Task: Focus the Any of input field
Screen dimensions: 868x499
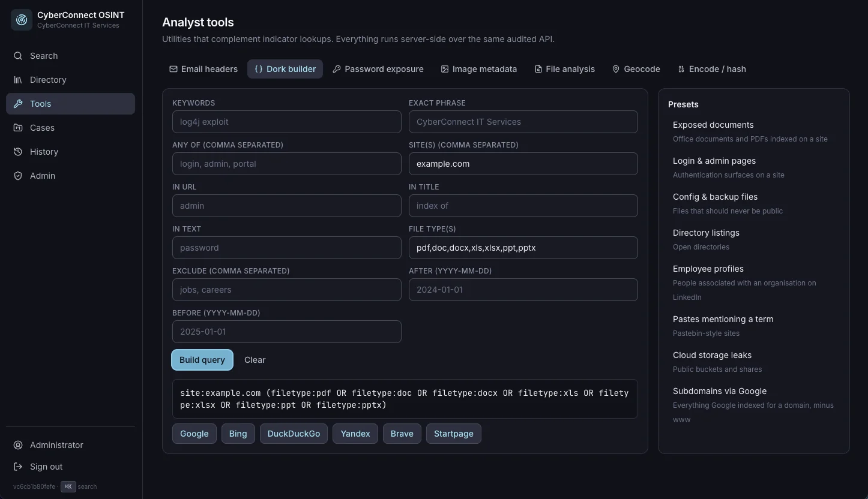Action: (287, 164)
